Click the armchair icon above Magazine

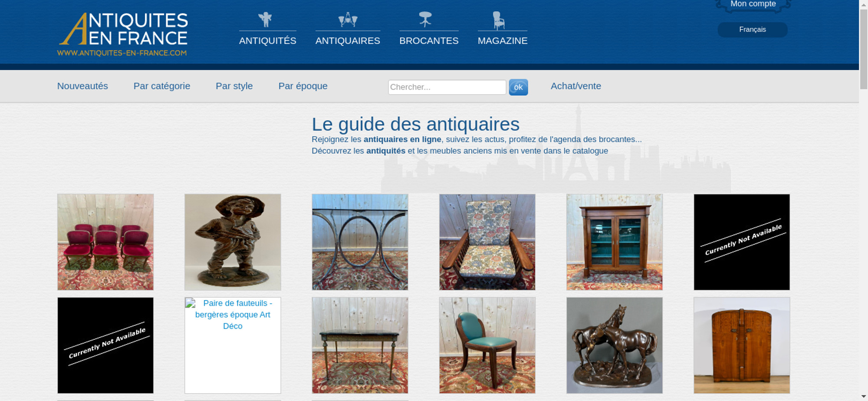(x=499, y=20)
